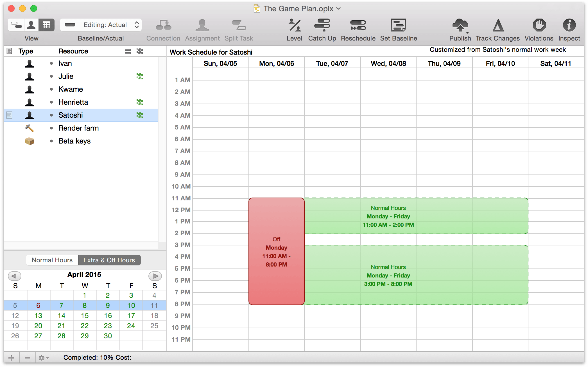Select Normal Hours 11:00 AM - 2:00 PM block

416,216
